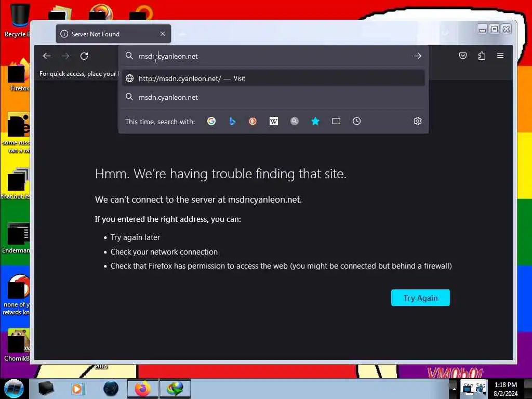Viewport: 532px width, 399px height.
Task: Search this time with Bing
Action: click(232, 121)
